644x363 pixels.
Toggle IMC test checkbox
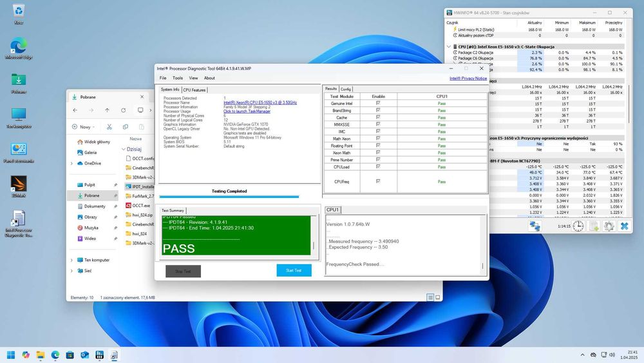[378, 131]
